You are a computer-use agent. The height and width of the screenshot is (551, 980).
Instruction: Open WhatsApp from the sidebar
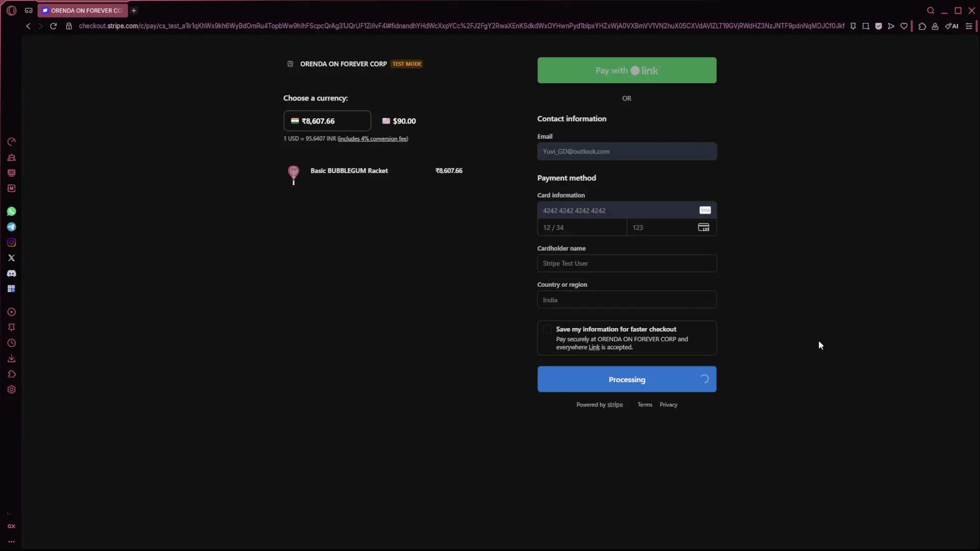(x=11, y=211)
